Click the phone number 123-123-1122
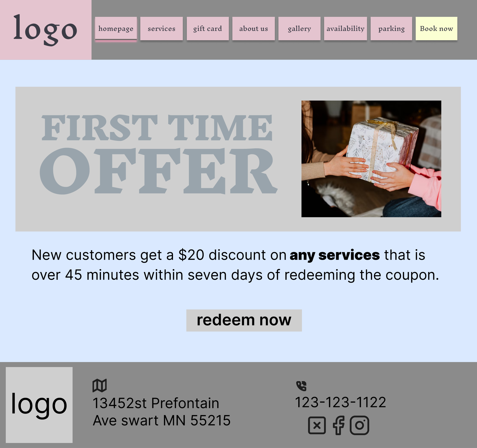Viewport: 477px width, 448px height. coord(340,402)
